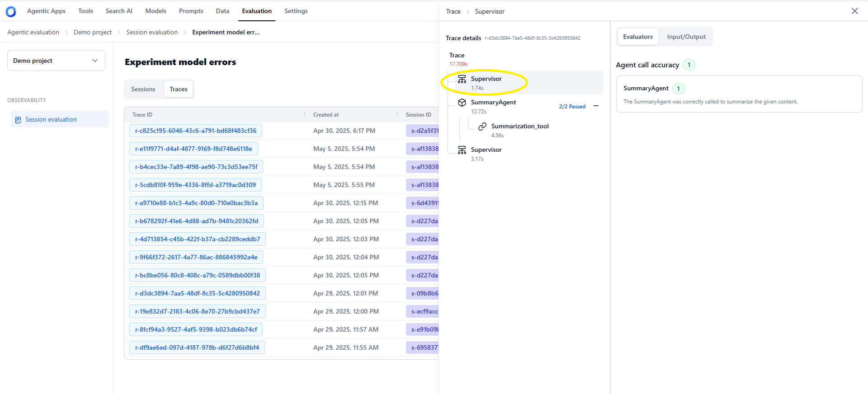Open session s-d2a5f31 in first row
The width and height of the screenshot is (868, 394).
[x=422, y=131]
